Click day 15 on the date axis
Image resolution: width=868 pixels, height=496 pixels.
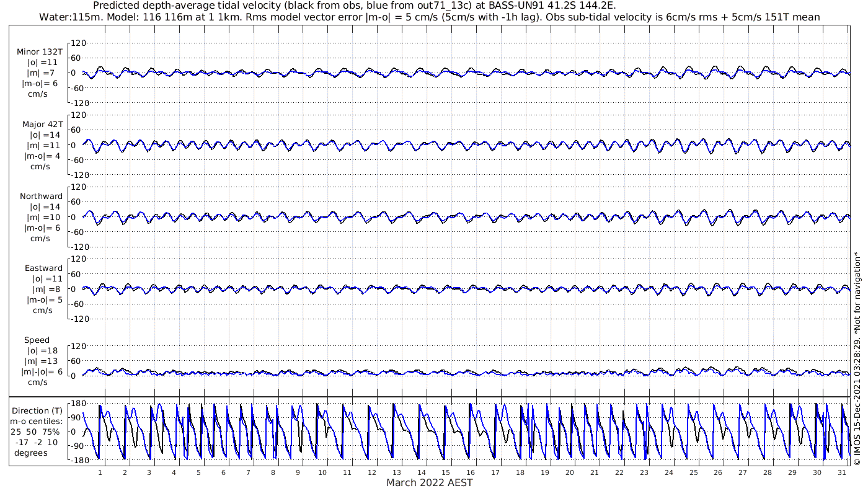pyautogui.click(x=446, y=472)
